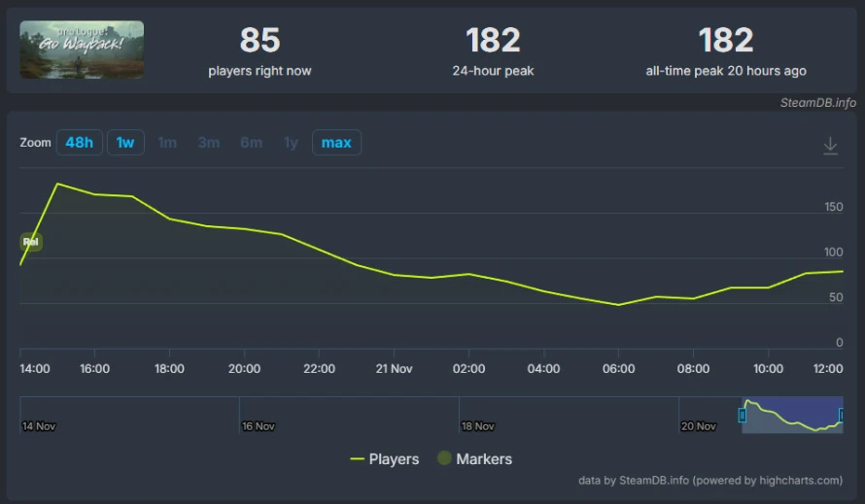Toggle the Markers series in legend
Image resolution: width=865 pixels, height=504 pixels.
pos(474,458)
